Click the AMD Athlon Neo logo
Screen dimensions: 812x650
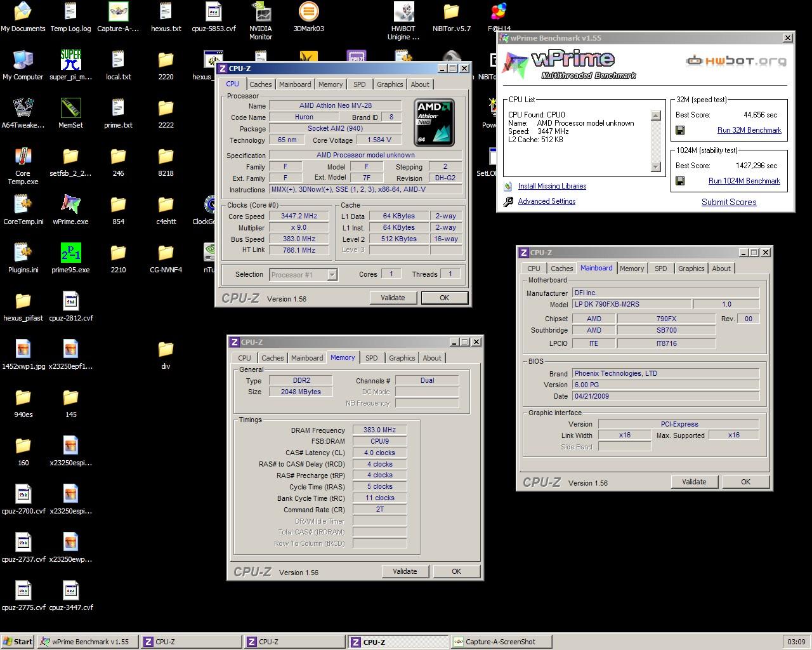(435, 123)
